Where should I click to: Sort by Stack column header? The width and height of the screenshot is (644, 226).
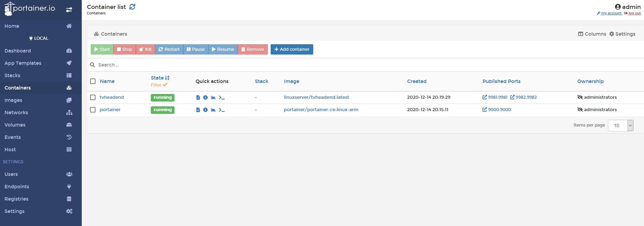(261, 81)
